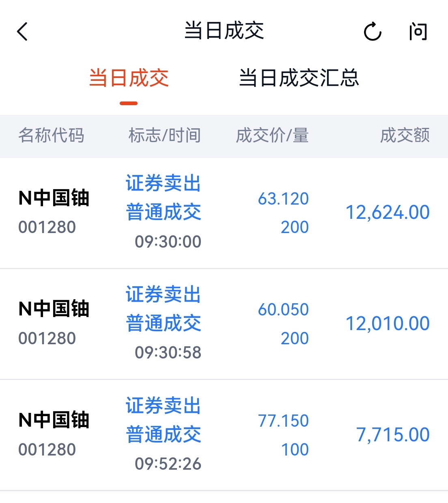Tap the 名称代码 column header
This screenshot has width=448, height=503.
point(52,136)
